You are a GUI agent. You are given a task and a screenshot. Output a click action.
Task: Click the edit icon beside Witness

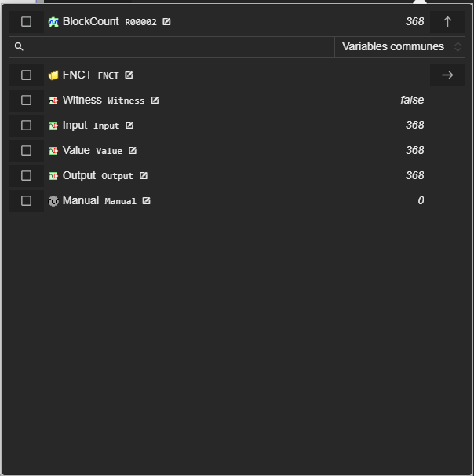(155, 101)
